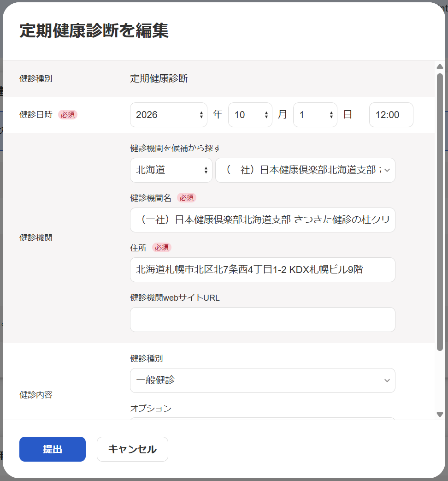Click the scrollbar up arrow
Screen dimensions: 448x481
tap(440, 66)
